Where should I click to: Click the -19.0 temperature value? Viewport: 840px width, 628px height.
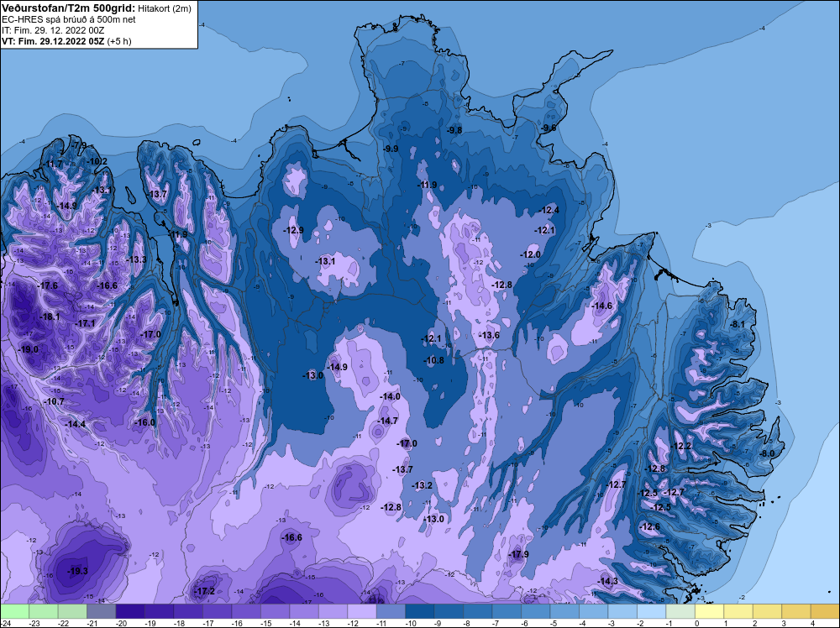[29, 349]
